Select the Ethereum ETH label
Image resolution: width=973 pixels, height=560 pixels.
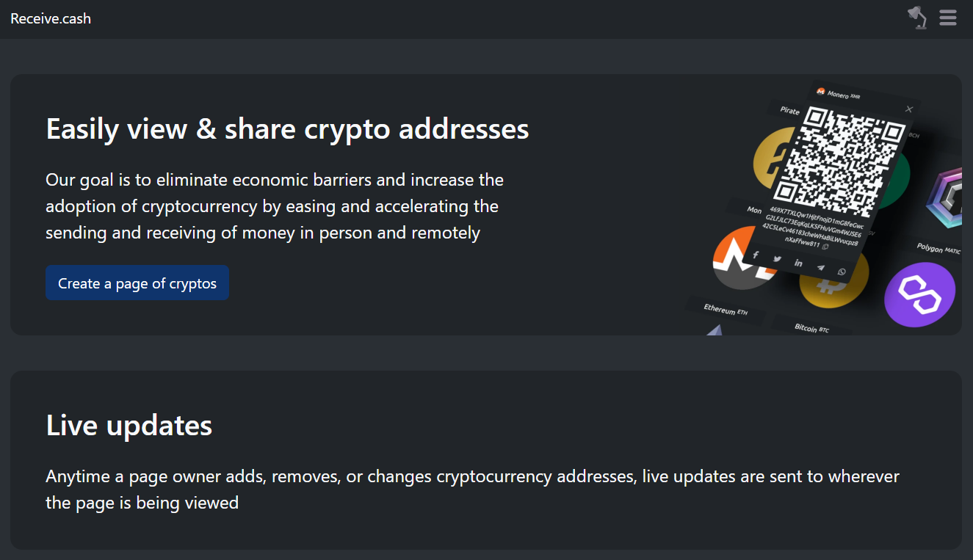[725, 310]
